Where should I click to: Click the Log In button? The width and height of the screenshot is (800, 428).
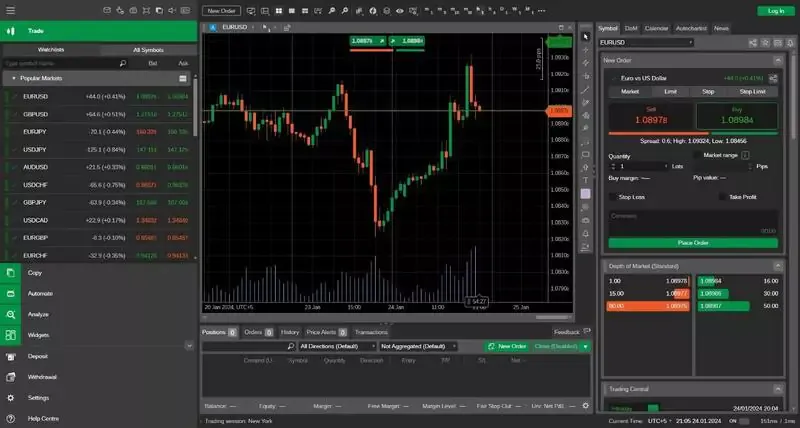click(776, 11)
